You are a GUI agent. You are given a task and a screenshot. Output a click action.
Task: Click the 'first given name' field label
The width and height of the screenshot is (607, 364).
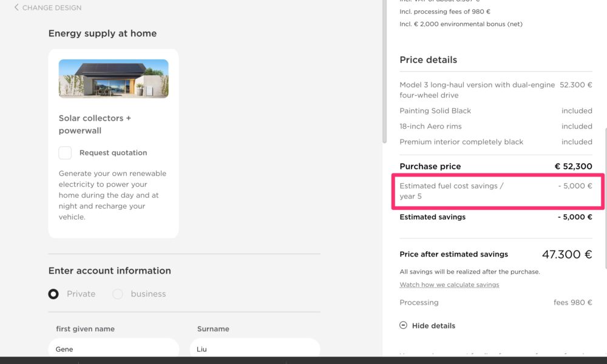pos(85,329)
